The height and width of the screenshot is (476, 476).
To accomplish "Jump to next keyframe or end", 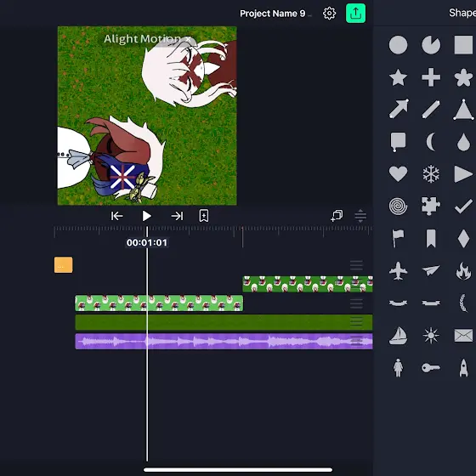I will pyautogui.click(x=177, y=216).
